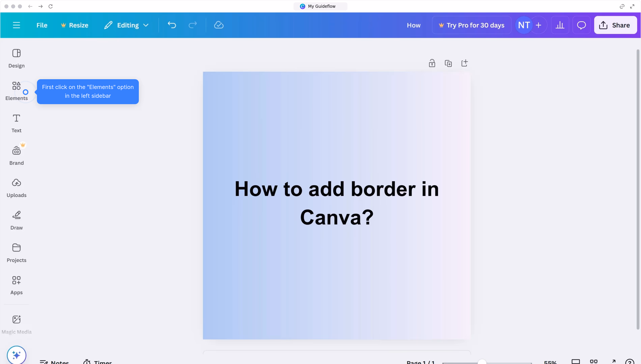Open the File menu
Screen dimensions: 641x364
tap(42, 25)
